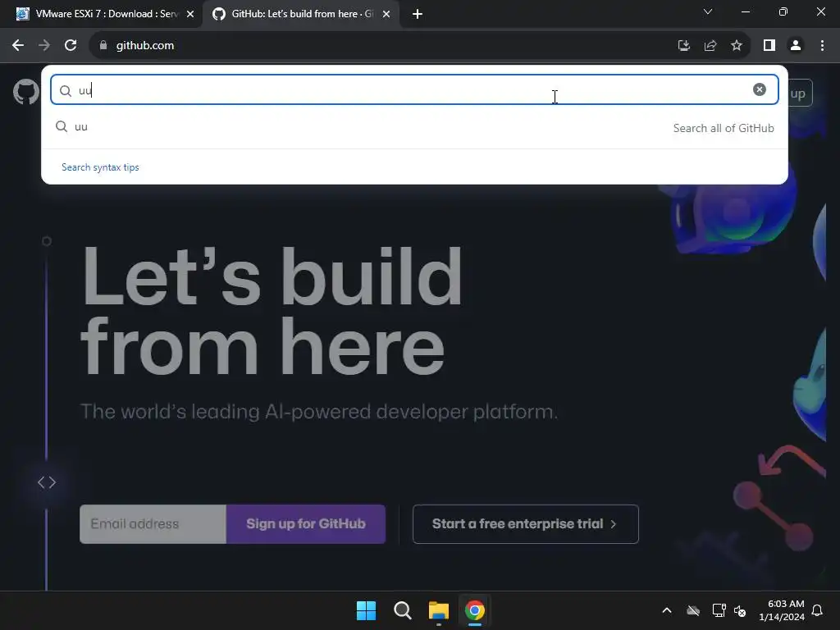Viewport: 840px width, 630px height.
Task: Click the magnifier icon inside the search field
Action: point(66,90)
